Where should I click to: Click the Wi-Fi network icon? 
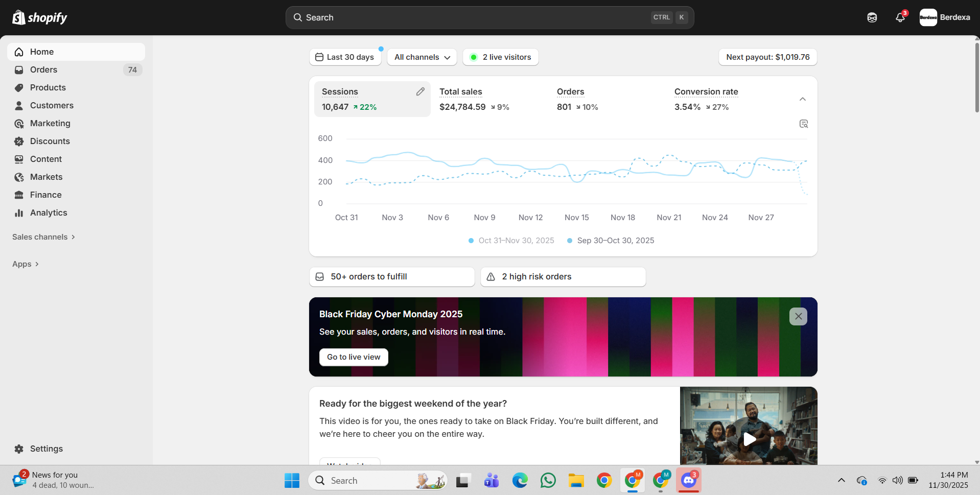(882, 480)
